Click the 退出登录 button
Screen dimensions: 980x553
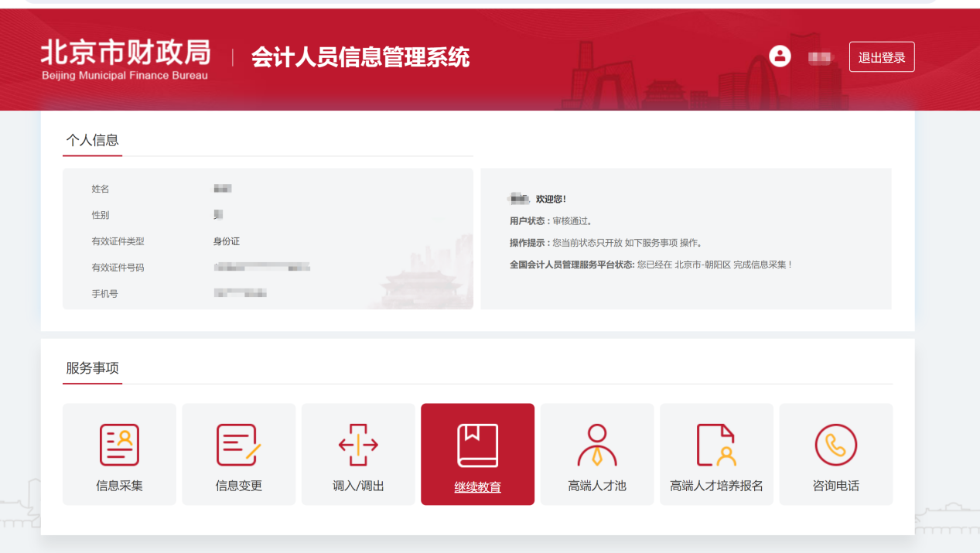point(881,56)
